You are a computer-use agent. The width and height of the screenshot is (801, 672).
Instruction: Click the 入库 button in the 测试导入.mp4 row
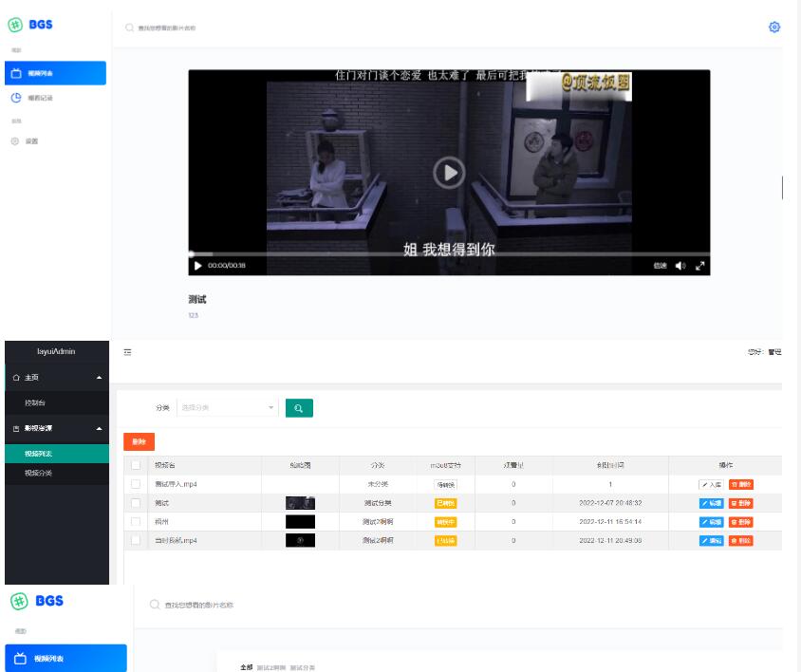tap(711, 485)
